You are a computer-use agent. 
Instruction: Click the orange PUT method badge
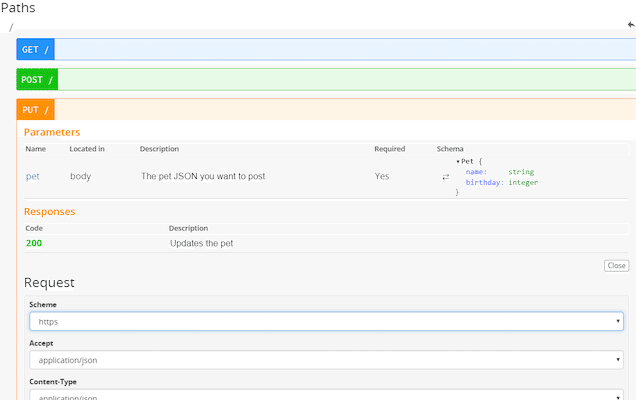(35, 109)
